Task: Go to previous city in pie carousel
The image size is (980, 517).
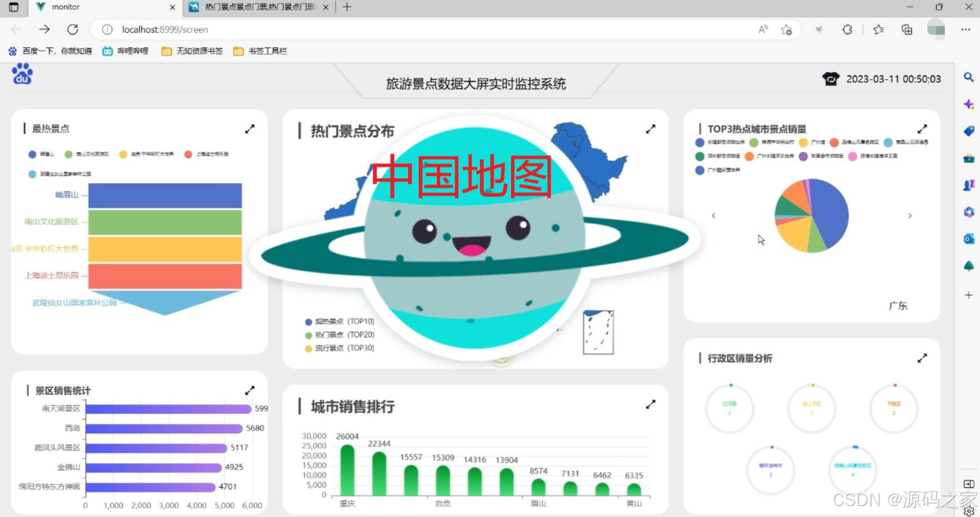Action: click(x=714, y=216)
